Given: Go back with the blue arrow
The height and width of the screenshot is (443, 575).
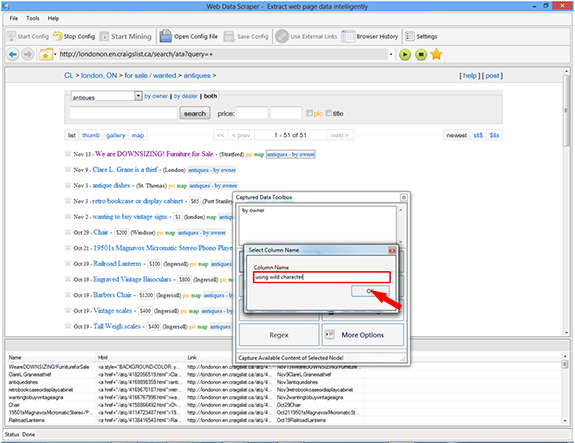Looking at the screenshot, I should click(12, 55).
